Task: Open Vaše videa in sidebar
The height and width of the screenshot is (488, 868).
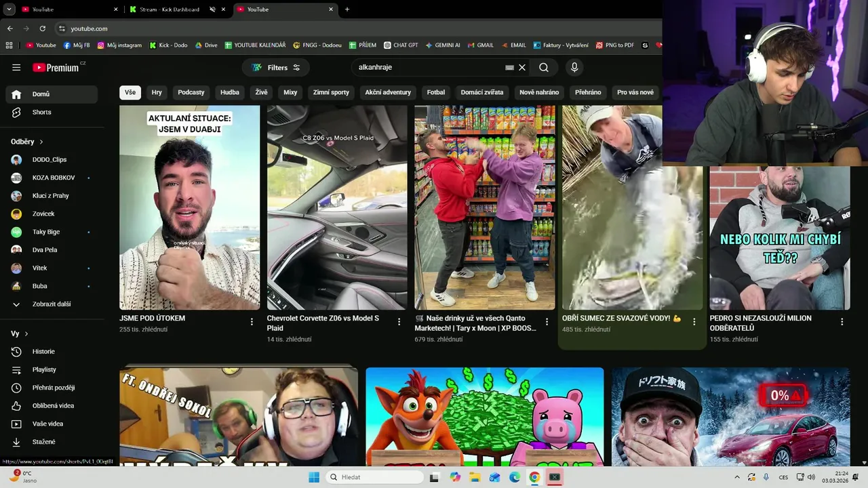Action: point(52,424)
